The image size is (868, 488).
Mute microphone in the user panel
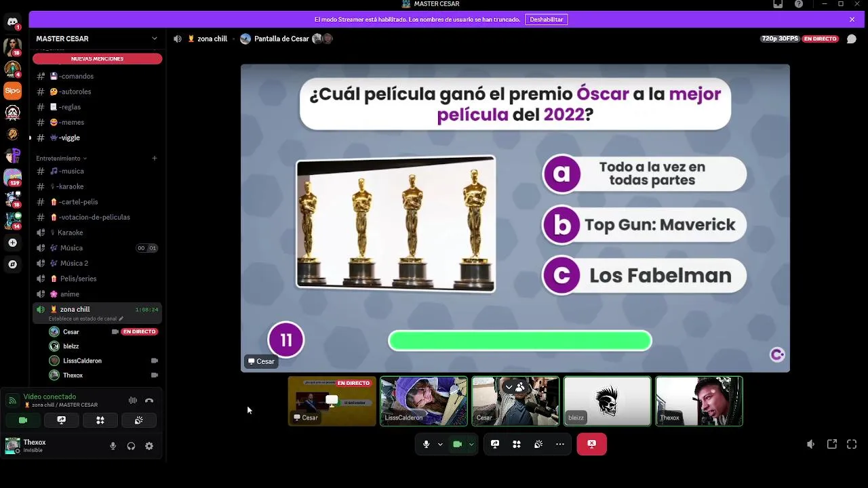click(x=113, y=446)
